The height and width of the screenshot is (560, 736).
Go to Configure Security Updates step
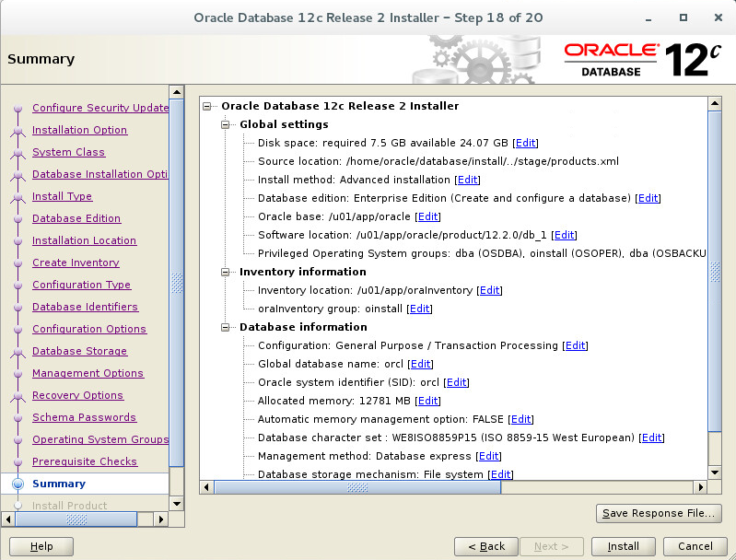pyautogui.click(x=100, y=108)
